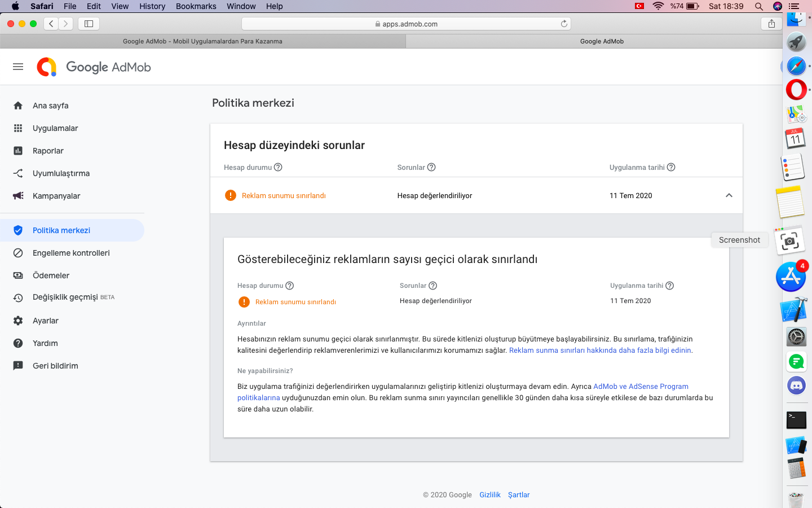
Task: Click help icon beside card's Hesap durumu
Action: [x=290, y=286]
